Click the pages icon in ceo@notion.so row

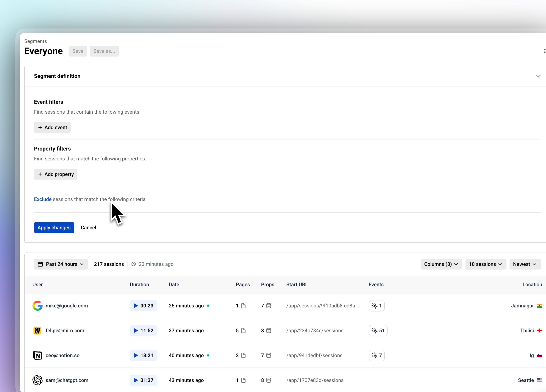point(243,355)
